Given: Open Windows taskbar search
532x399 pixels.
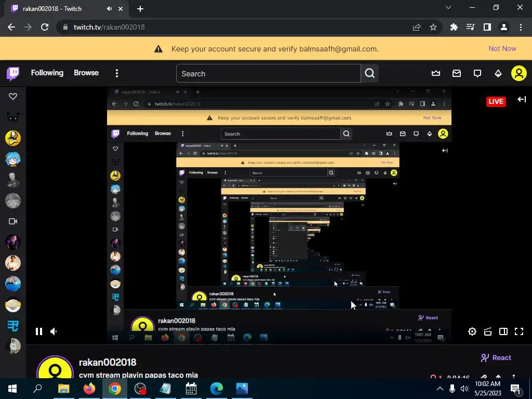Looking at the screenshot, I should pos(37,389).
